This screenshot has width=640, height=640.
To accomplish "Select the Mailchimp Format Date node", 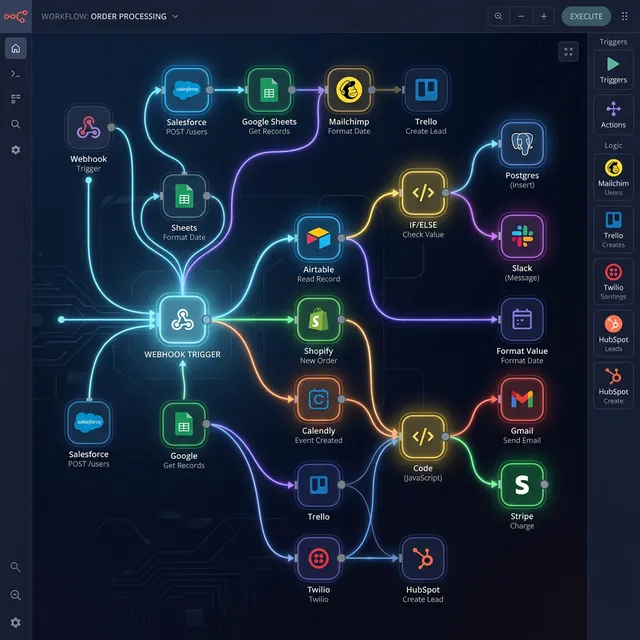I will [x=349, y=90].
